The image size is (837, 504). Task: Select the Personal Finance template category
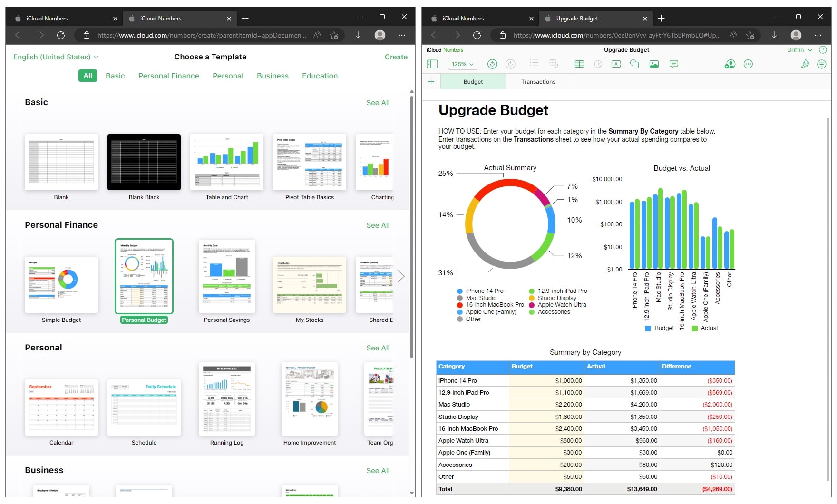click(168, 76)
